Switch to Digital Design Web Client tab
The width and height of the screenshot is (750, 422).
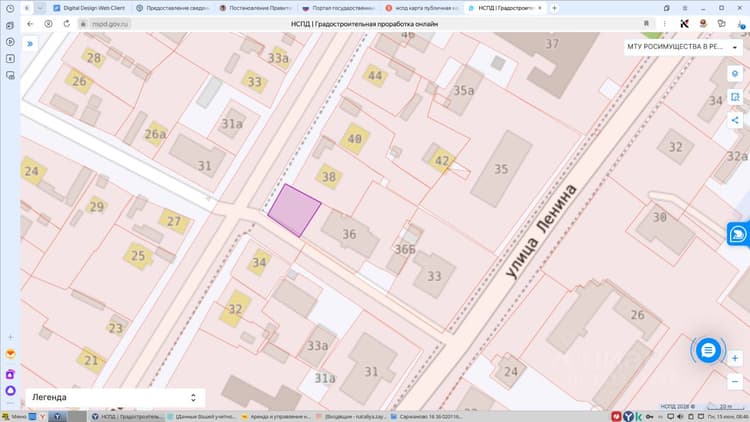pyautogui.click(x=89, y=8)
